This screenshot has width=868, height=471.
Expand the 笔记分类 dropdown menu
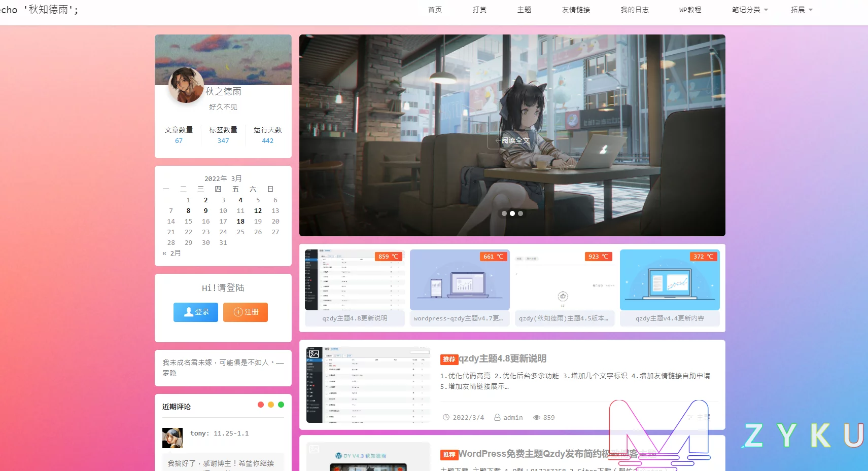[750, 10]
